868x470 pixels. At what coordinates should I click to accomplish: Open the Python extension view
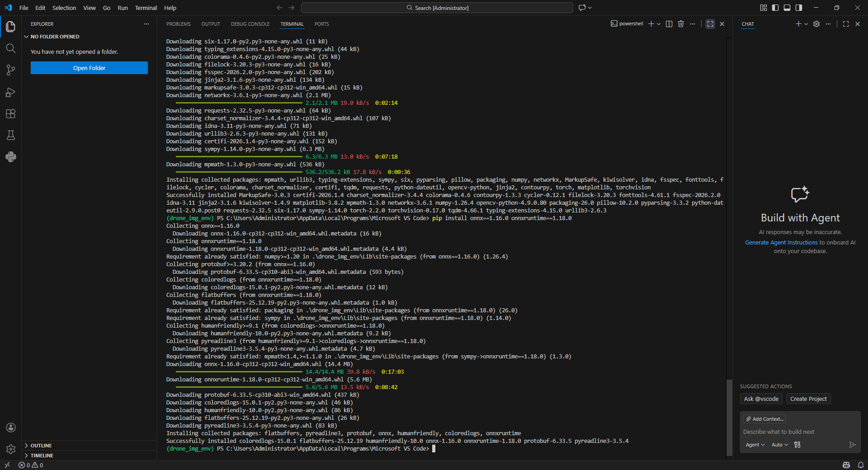point(11,157)
